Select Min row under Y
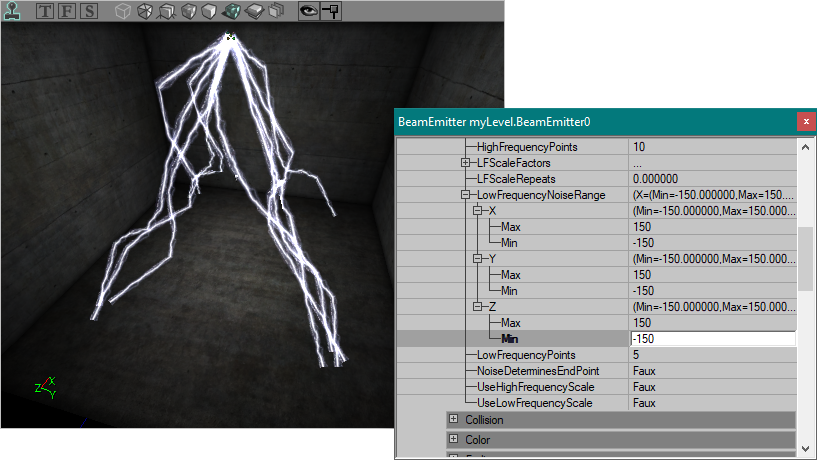This screenshot has height=460, width=817. coord(597,291)
